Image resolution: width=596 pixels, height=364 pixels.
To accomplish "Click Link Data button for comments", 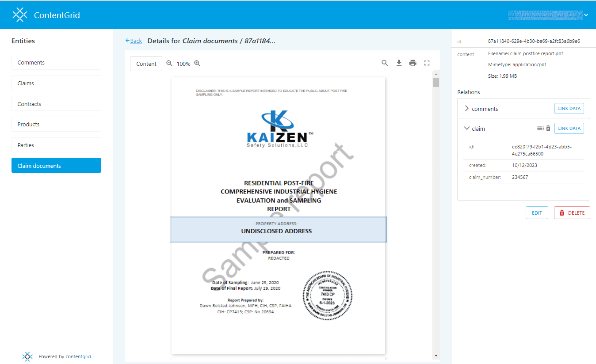I will pos(569,109).
